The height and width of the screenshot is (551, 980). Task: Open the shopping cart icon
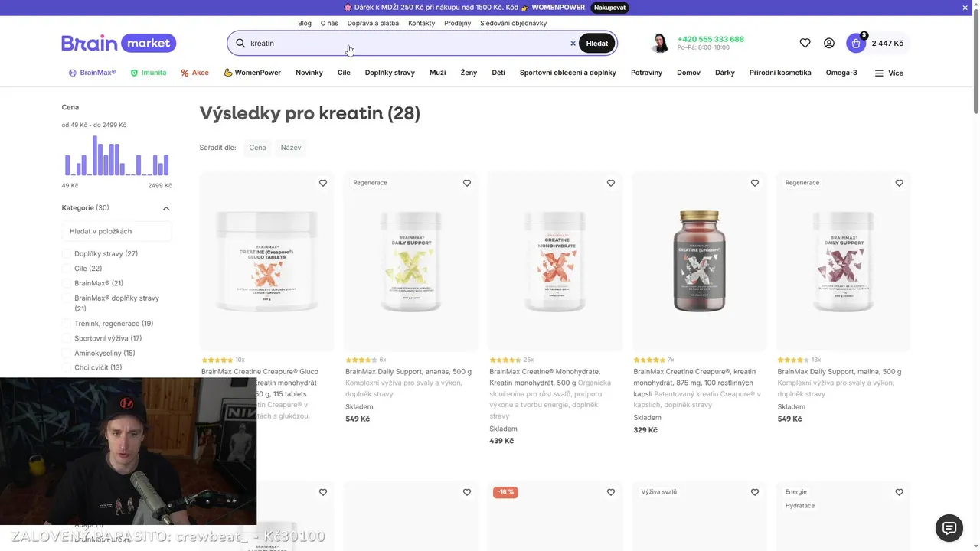click(x=856, y=44)
